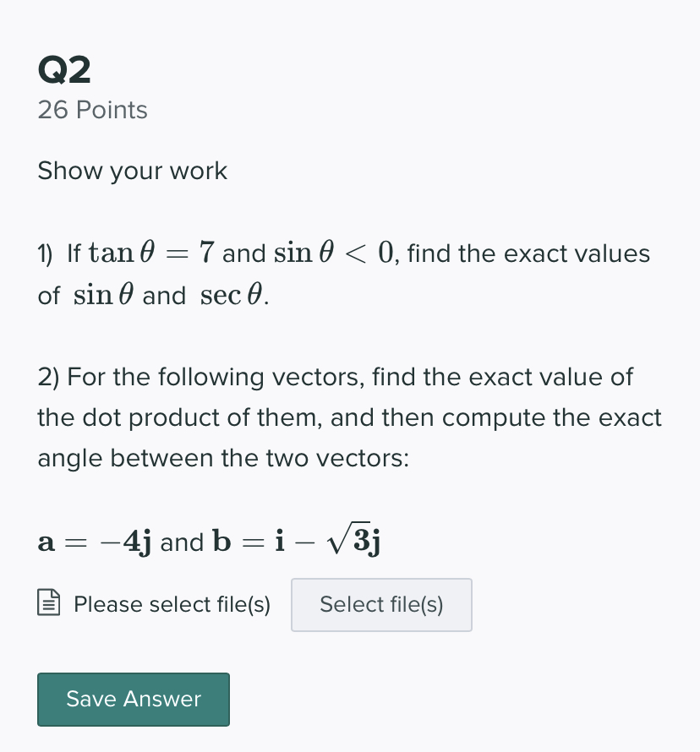Click the 26 Points label

click(92, 110)
